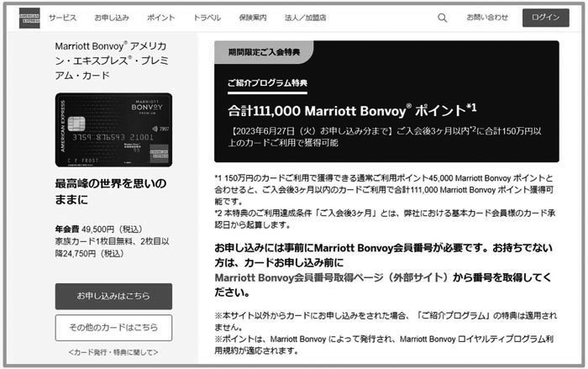
Task: Click the 最高峰の世界を思いのままに heading
Action: click(x=111, y=192)
